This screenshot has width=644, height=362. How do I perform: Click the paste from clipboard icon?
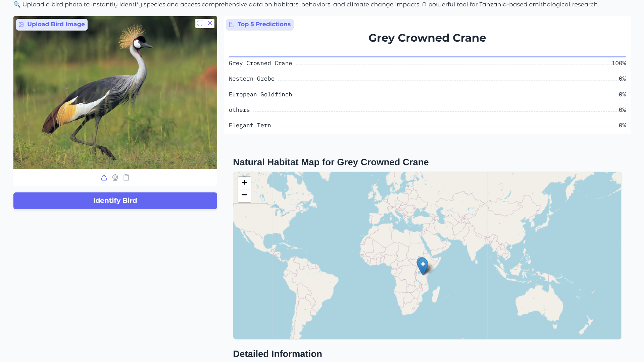click(x=126, y=178)
